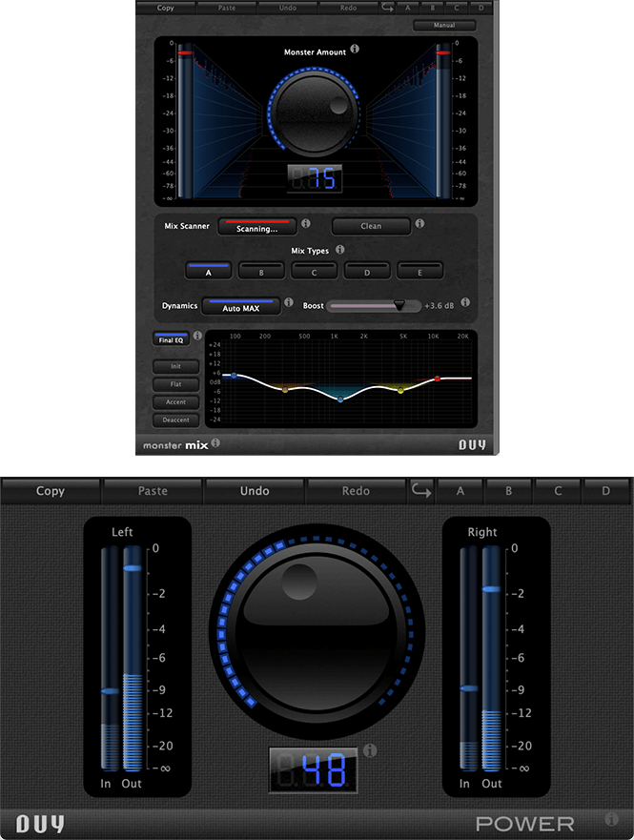Click the arrow icon in Power plugin toolbar
This screenshot has height=840, width=634.
(x=420, y=491)
